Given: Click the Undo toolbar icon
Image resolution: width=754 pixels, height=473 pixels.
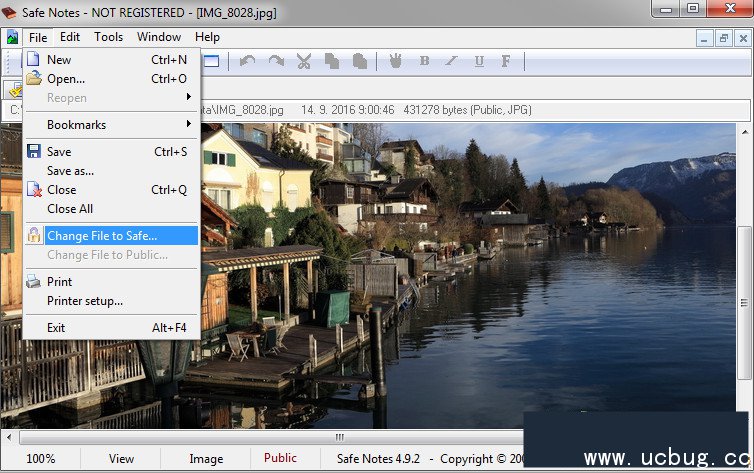Looking at the screenshot, I should 247,61.
